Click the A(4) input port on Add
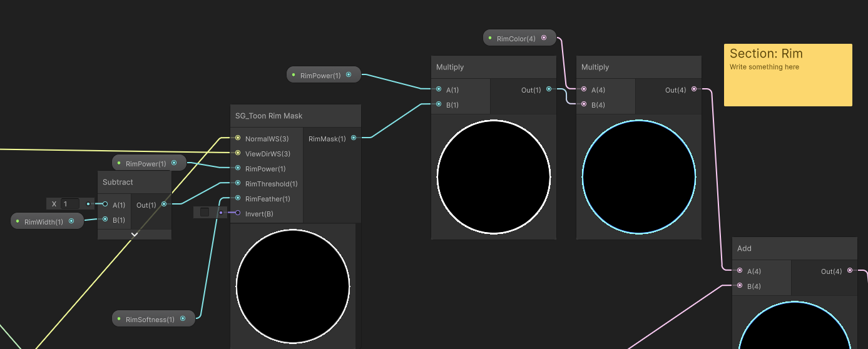This screenshot has width=868, height=349. (x=740, y=271)
